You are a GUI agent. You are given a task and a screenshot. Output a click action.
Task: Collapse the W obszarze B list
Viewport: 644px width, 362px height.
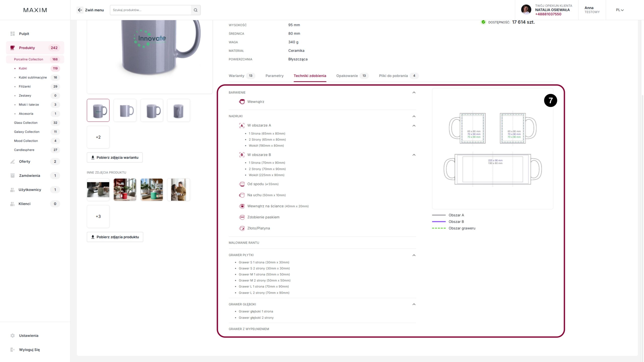(x=414, y=155)
